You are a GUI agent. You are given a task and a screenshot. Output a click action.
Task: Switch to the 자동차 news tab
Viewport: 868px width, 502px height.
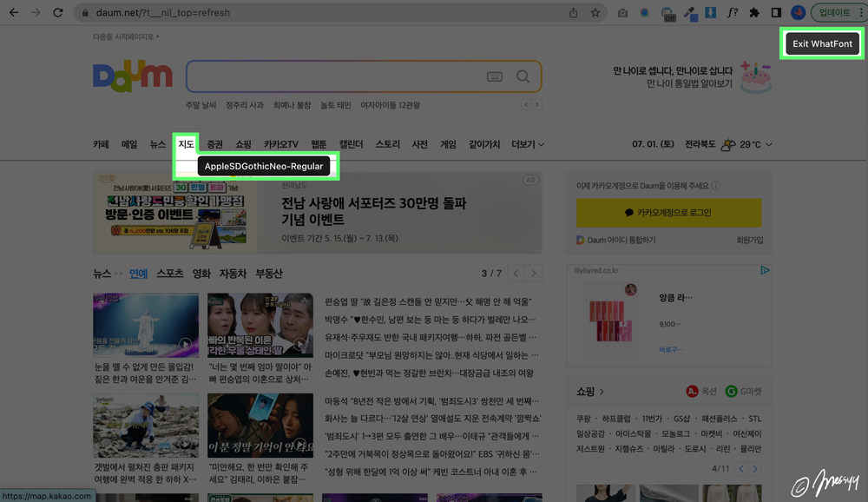point(233,274)
